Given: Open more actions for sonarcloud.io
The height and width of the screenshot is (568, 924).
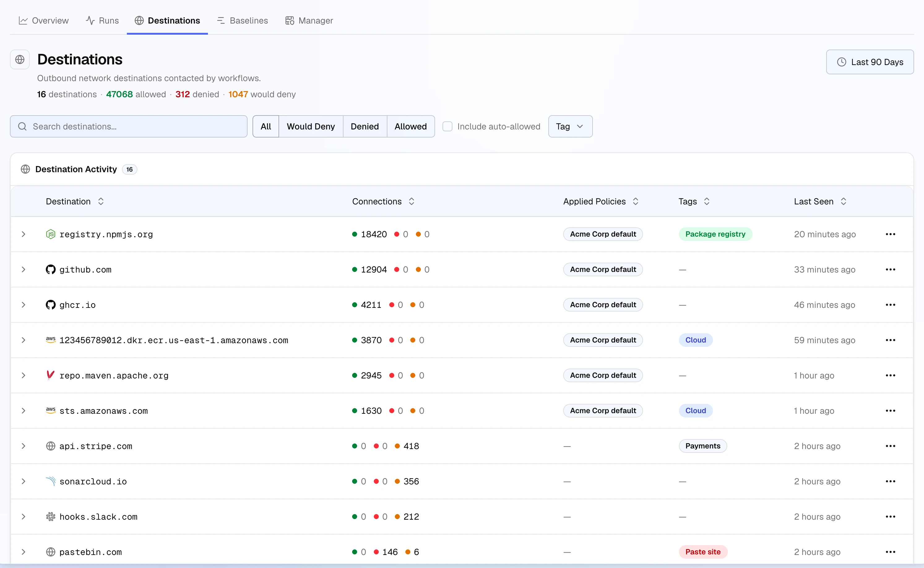Looking at the screenshot, I should pos(890,482).
